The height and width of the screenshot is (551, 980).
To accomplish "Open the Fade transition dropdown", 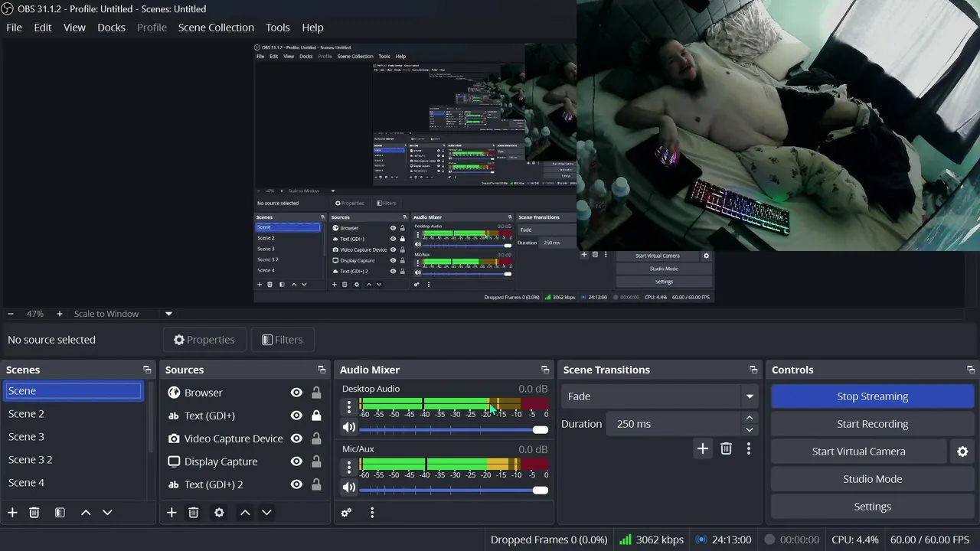I will [x=659, y=396].
